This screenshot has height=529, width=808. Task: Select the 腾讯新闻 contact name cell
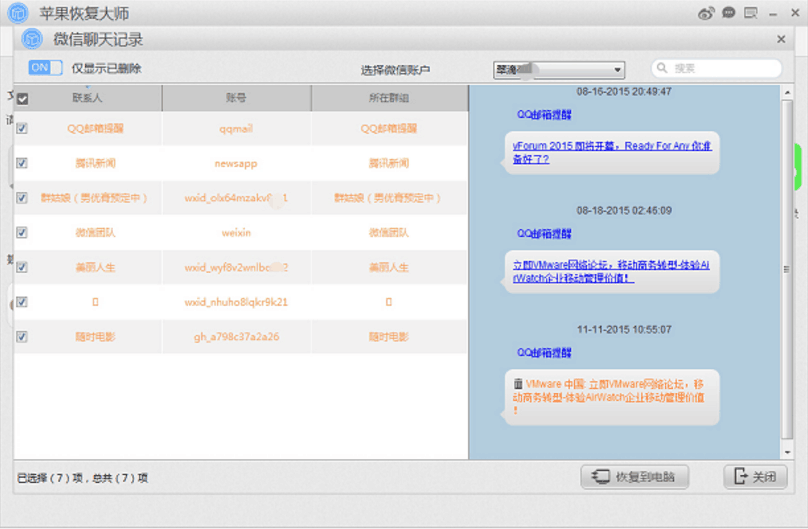[x=95, y=164]
